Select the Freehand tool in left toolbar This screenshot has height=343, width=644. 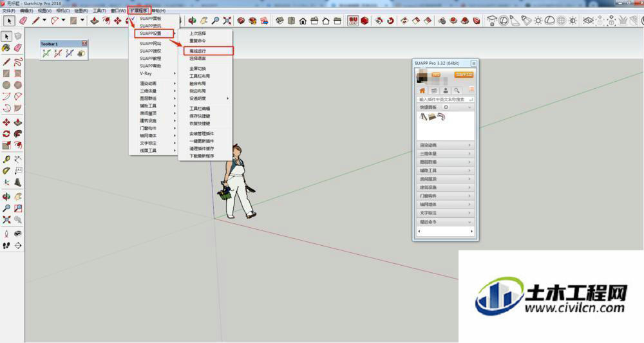coord(18,62)
